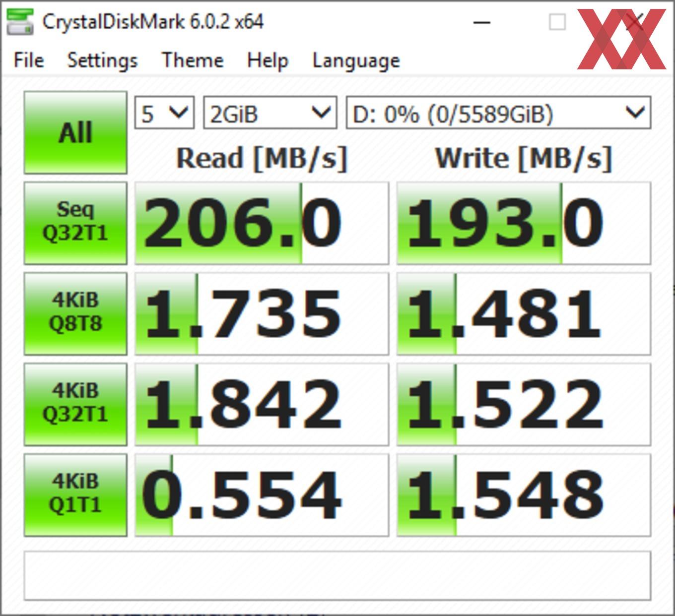Select the 4KiB Q32T1 write value 1.522
This screenshot has height=616, width=675.
pyautogui.click(x=524, y=404)
